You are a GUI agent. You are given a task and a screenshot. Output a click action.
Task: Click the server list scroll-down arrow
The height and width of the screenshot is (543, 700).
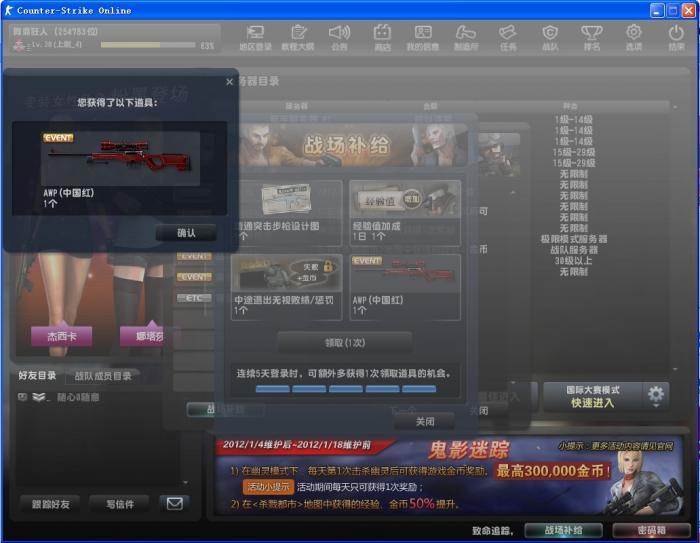pyautogui.click(x=675, y=369)
